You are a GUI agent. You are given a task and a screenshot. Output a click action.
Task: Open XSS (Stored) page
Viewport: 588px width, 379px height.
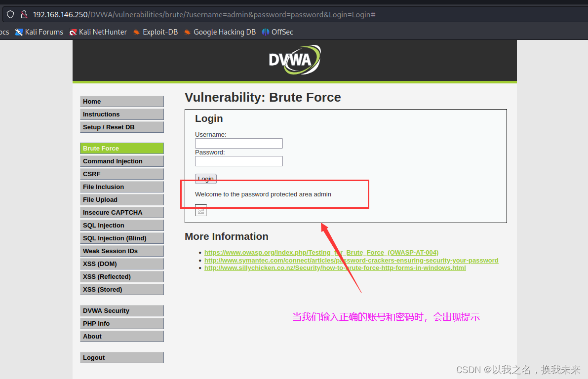pyautogui.click(x=122, y=289)
